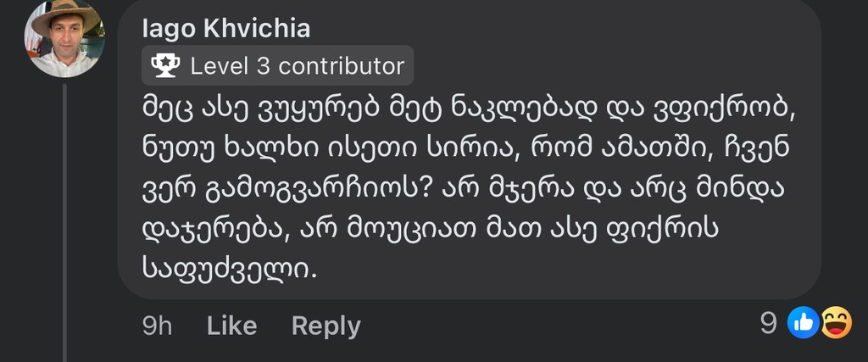Reply to Iago Khvichia's comment
Screen dimensions: 868x362
point(325,326)
